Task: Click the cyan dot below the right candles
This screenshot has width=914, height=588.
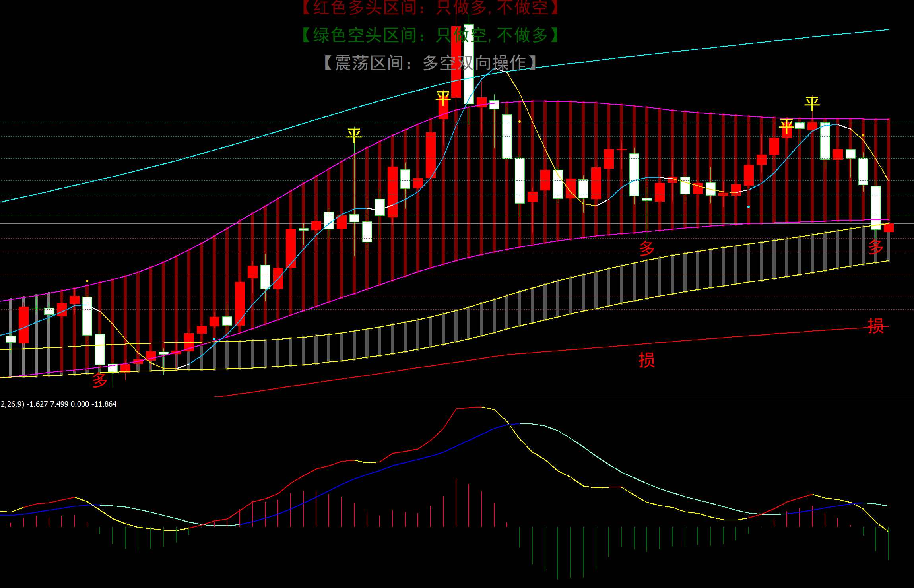Action: coord(749,207)
